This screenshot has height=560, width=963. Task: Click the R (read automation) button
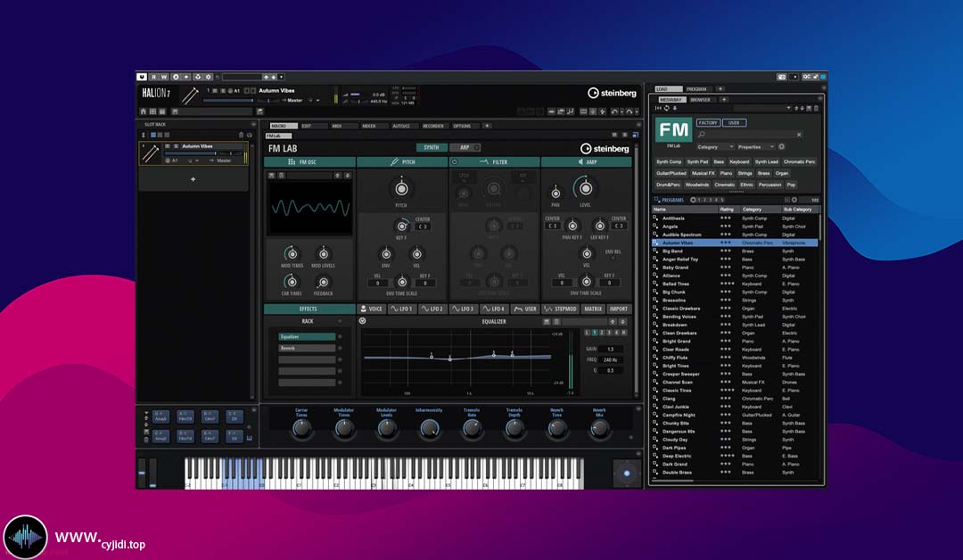pyautogui.click(x=153, y=77)
